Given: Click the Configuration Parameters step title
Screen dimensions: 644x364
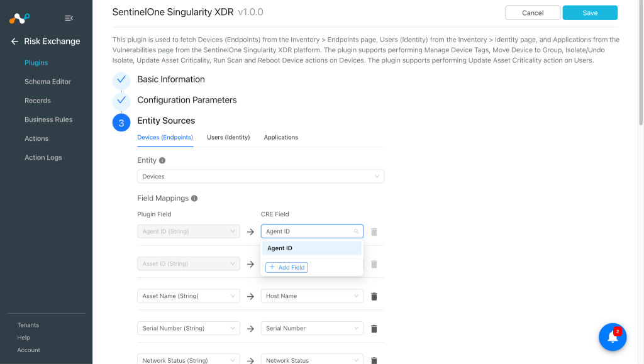Looking at the screenshot, I should (187, 100).
